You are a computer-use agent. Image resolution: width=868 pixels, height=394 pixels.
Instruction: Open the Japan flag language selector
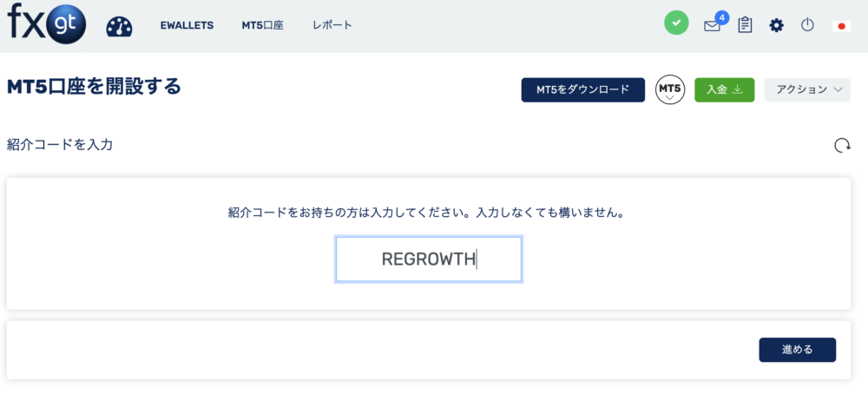(x=840, y=26)
